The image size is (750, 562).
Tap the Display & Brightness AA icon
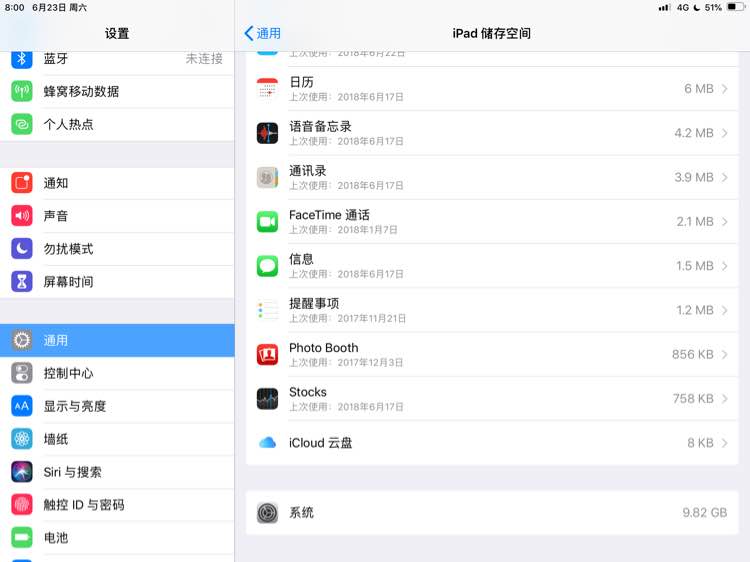[x=22, y=406]
